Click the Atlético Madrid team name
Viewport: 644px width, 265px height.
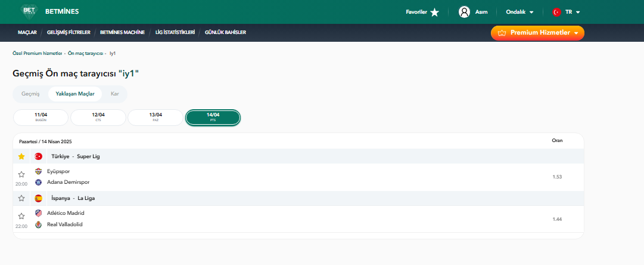click(x=66, y=213)
